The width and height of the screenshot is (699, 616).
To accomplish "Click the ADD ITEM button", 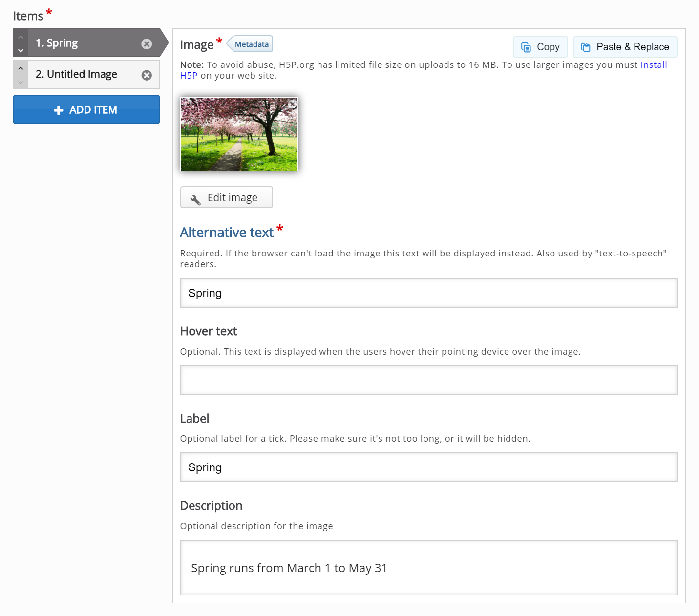I will [86, 109].
